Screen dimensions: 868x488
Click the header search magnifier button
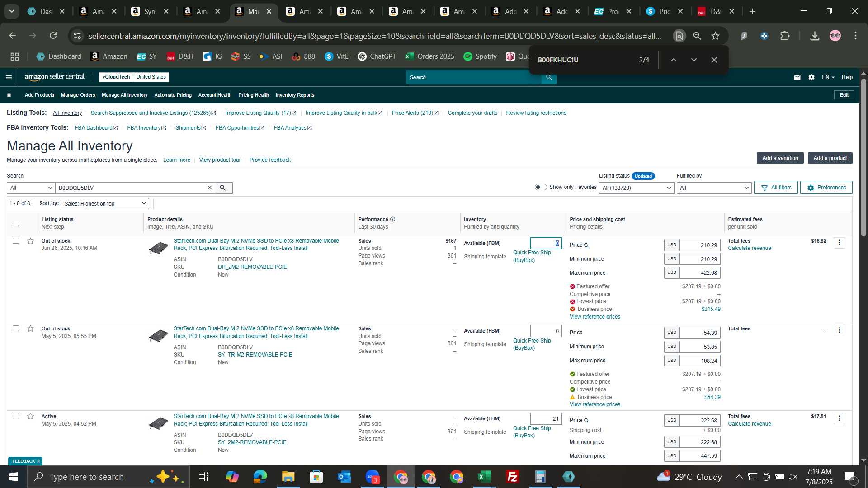pyautogui.click(x=549, y=77)
